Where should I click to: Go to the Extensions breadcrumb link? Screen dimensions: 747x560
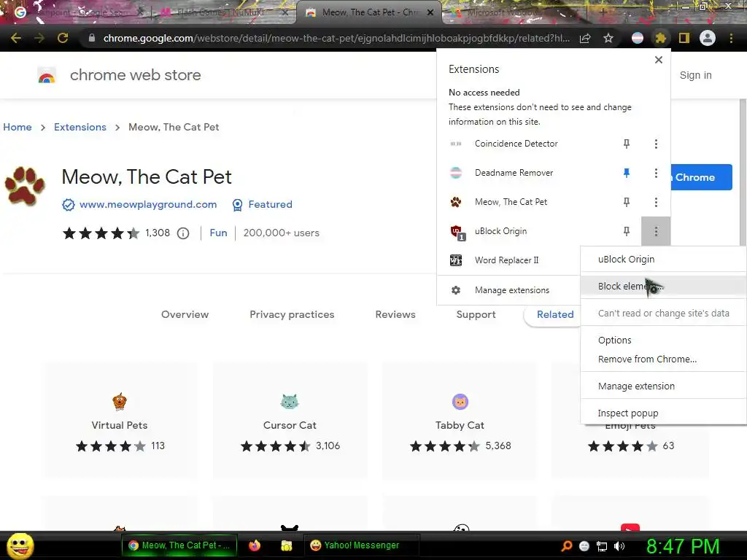[x=80, y=127]
